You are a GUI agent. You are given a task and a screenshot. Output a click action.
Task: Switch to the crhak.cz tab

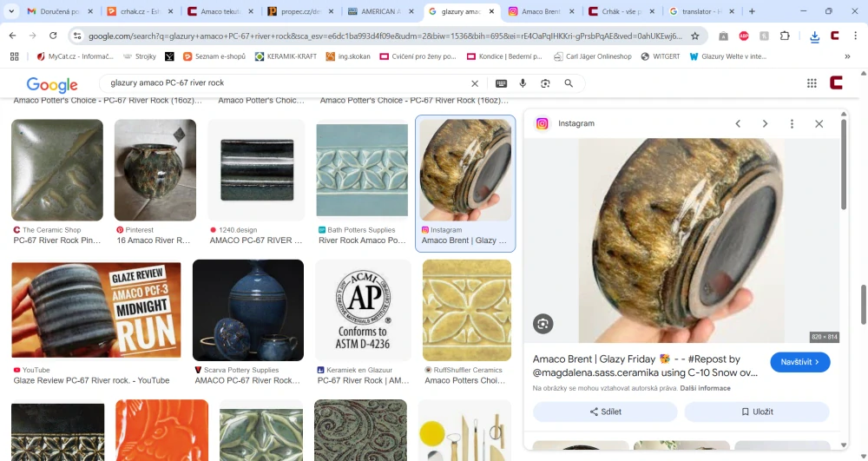coord(140,11)
